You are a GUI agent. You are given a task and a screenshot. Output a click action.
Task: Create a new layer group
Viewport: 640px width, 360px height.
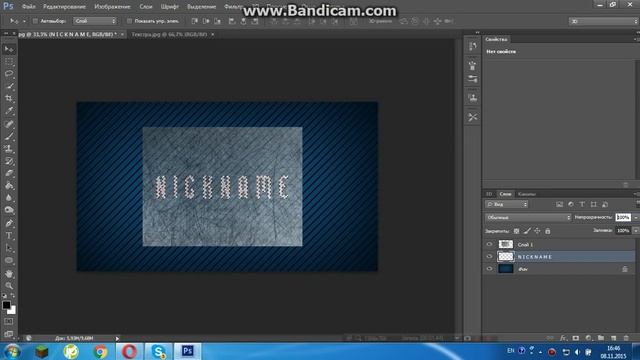[601, 338]
